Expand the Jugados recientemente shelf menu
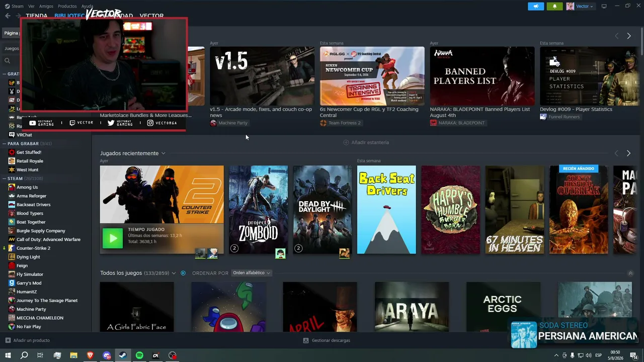This screenshot has width=644, height=362. (x=163, y=153)
